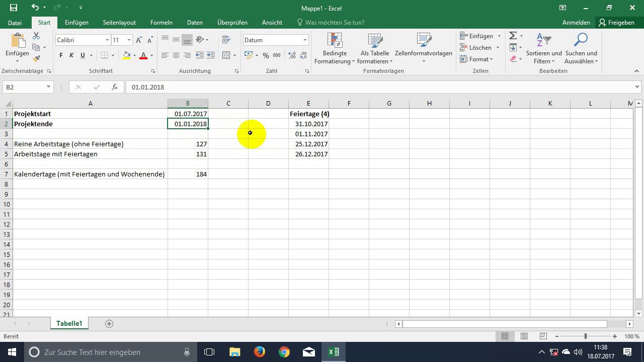The height and width of the screenshot is (362, 644).
Task: Click the AutoSum sigma icon
Action: click(513, 36)
